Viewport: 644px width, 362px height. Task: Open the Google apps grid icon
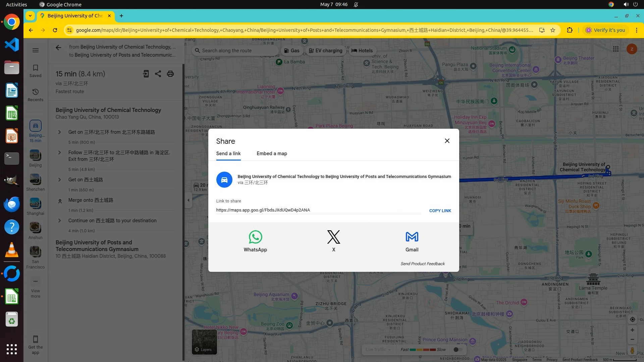point(615,49)
